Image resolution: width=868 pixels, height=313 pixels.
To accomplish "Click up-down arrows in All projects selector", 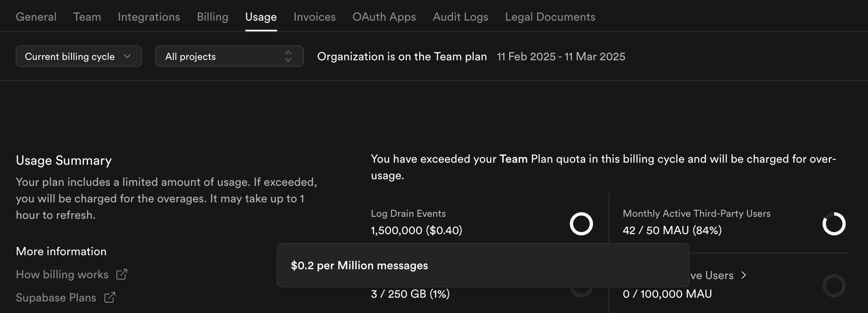I will click(288, 56).
